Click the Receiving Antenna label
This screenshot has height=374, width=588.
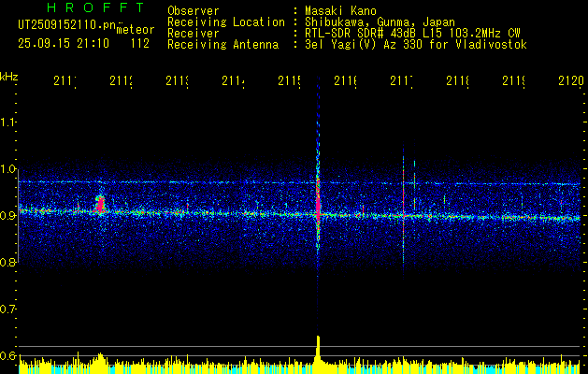(x=222, y=45)
